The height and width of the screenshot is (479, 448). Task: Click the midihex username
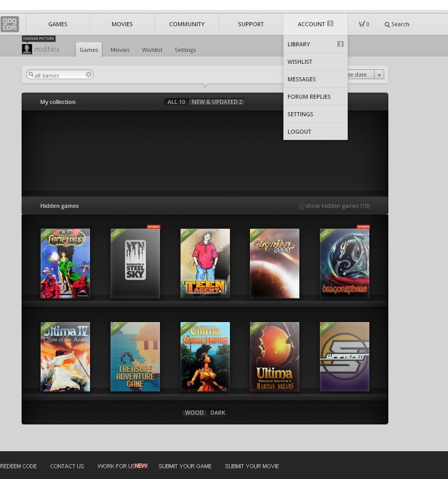pyautogui.click(x=47, y=49)
